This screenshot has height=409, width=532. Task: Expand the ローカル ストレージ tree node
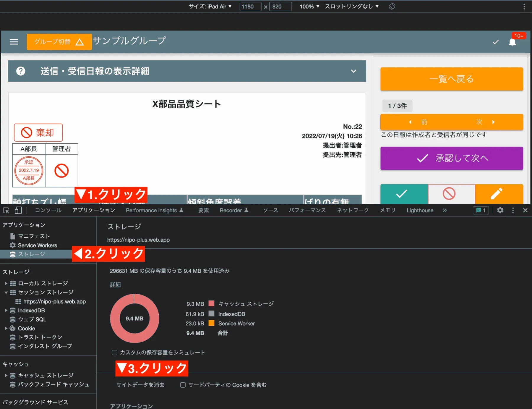pyautogui.click(x=6, y=283)
